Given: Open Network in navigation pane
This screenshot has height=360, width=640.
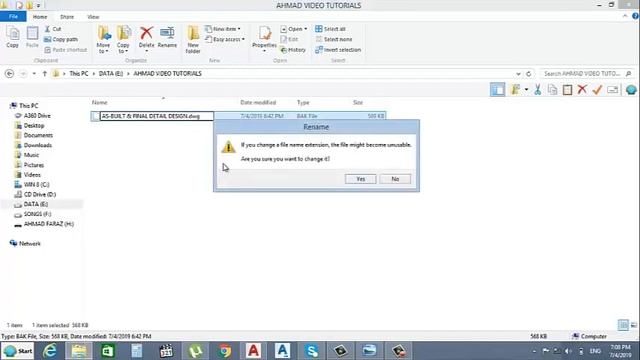Looking at the screenshot, I should point(29,243).
